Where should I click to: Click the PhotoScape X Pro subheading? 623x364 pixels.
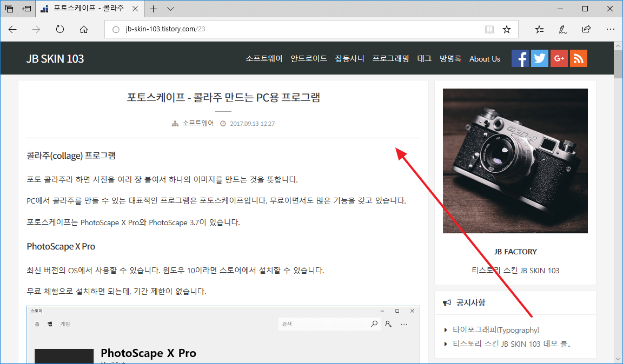click(61, 246)
